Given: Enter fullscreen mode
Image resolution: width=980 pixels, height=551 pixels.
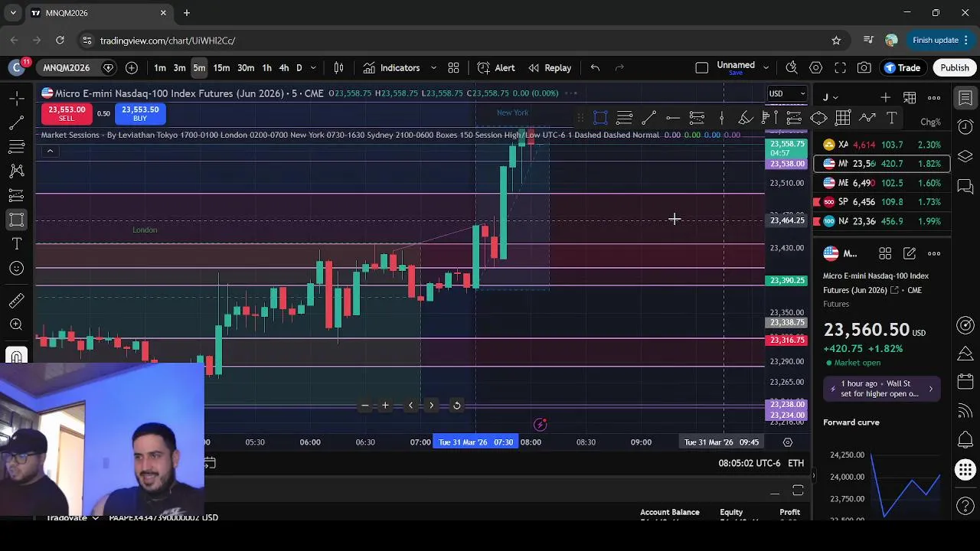Looking at the screenshot, I should pos(840,67).
